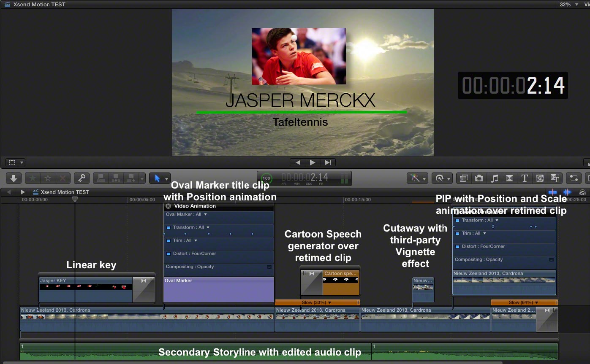Open the Retime clip pop-up menu
Viewport: 590px width, 364px height.
coord(442,178)
